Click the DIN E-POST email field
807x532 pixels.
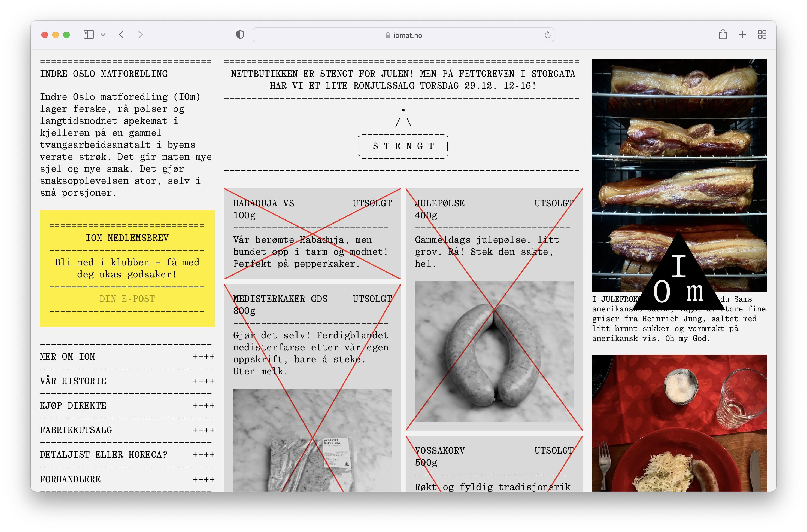(127, 299)
